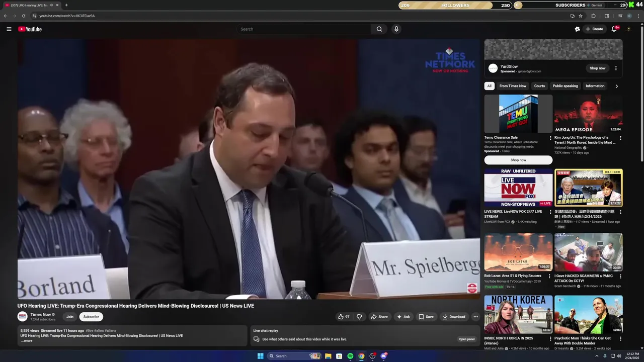
Task: Share the UFO Hearing video
Action: tap(379, 317)
